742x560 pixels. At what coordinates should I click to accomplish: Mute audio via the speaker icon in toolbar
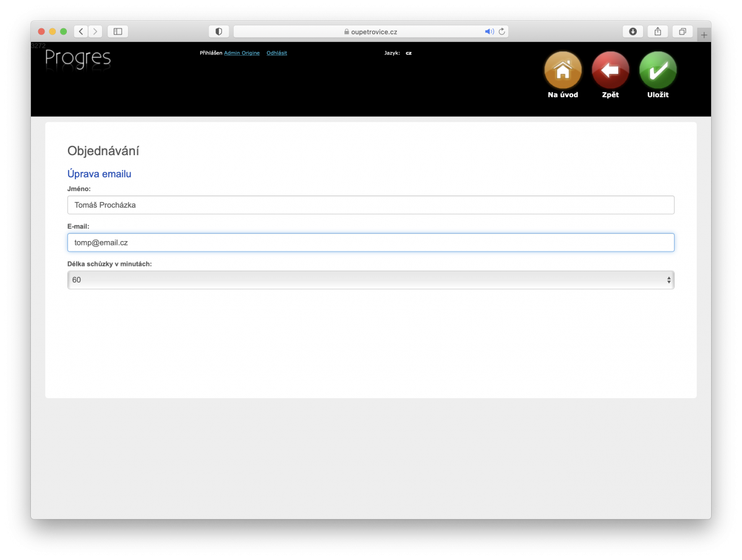[x=488, y=31]
